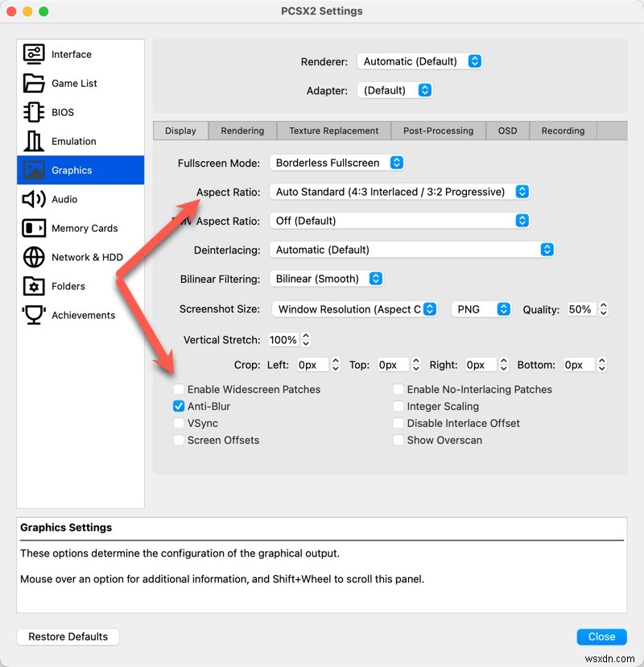Click the Game List folder icon
The width and height of the screenshot is (644, 667).
tap(34, 83)
